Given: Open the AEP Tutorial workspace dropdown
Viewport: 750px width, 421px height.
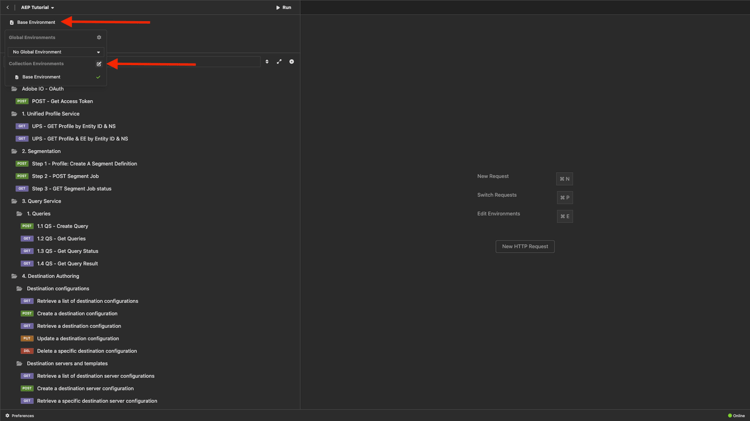Looking at the screenshot, I should click(x=37, y=8).
